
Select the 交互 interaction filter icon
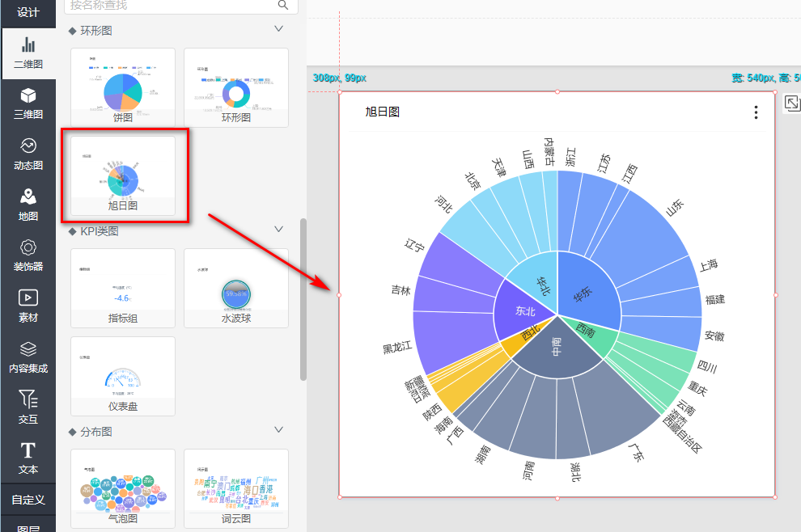pyautogui.click(x=28, y=406)
